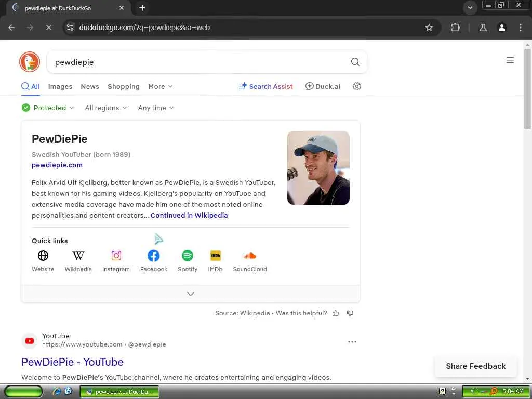Open the Website quick link globe icon
The width and height of the screenshot is (532, 399).
point(43,256)
